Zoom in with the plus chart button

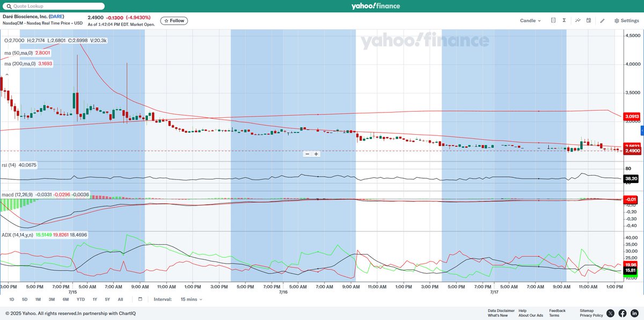click(316, 154)
